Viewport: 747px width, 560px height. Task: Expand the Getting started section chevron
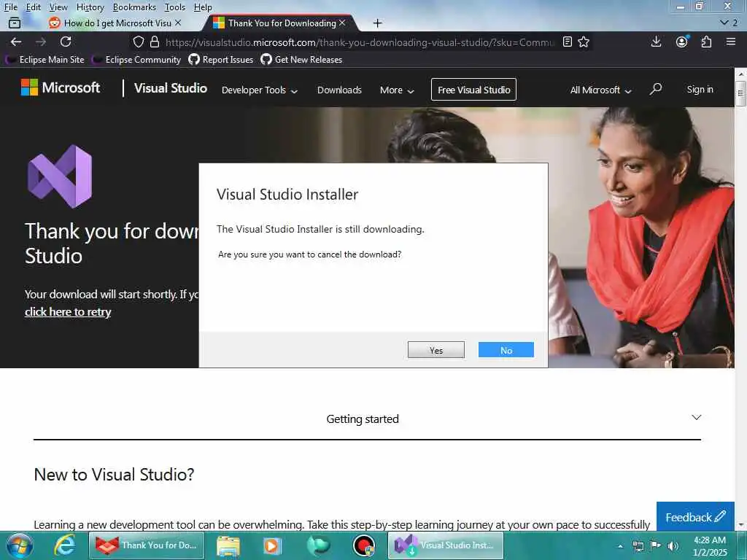(x=696, y=418)
